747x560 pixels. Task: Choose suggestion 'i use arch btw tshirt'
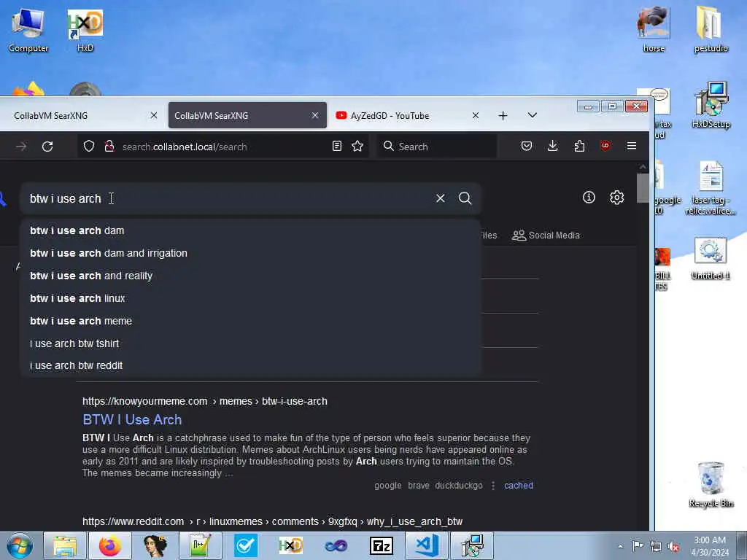click(251, 343)
